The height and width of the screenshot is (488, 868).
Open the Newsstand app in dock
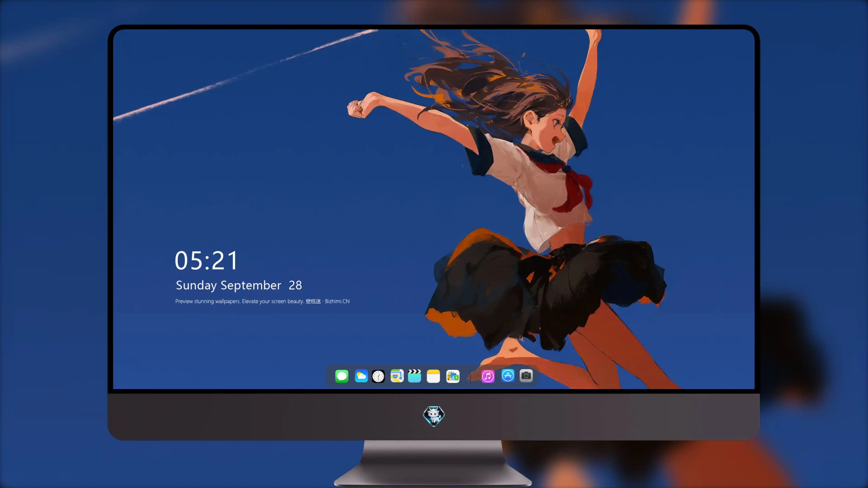[453, 376]
